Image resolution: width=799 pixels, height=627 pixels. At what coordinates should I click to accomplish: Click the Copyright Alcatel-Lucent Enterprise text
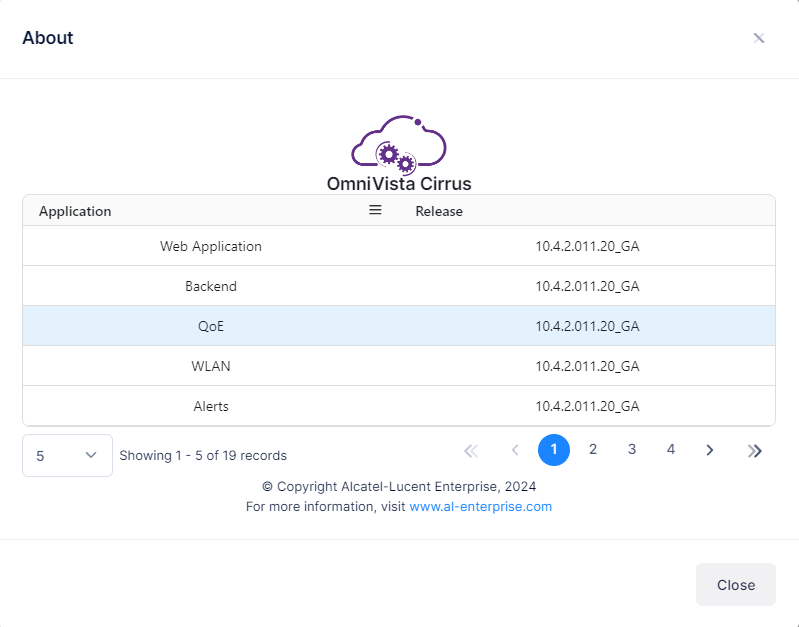(399, 486)
